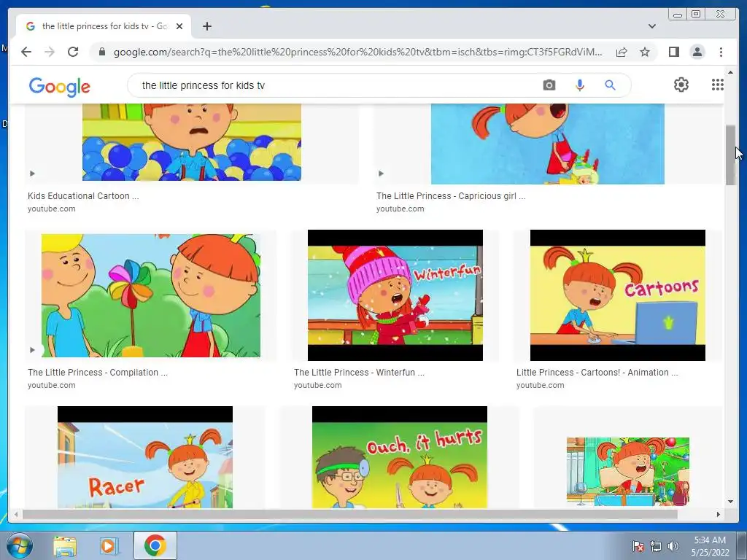Go to Google home via logo
The image size is (747, 560).
pos(60,87)
